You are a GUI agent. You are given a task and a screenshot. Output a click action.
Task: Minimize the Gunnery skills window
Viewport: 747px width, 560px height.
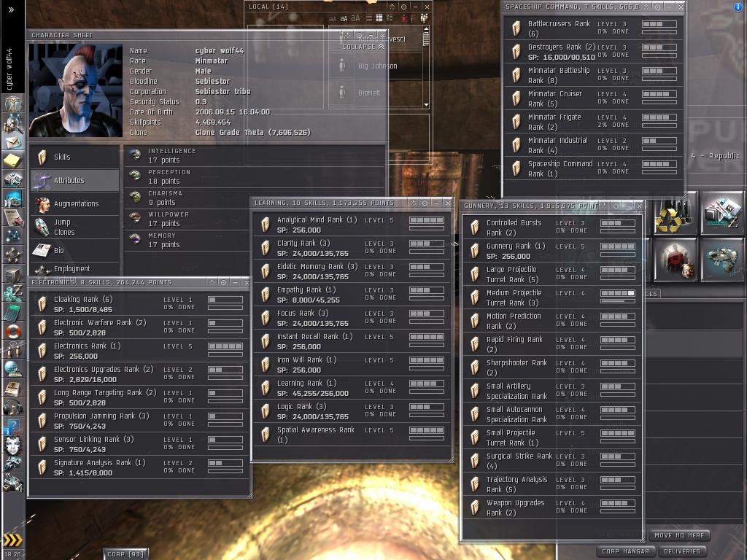(x=627, y=206)
